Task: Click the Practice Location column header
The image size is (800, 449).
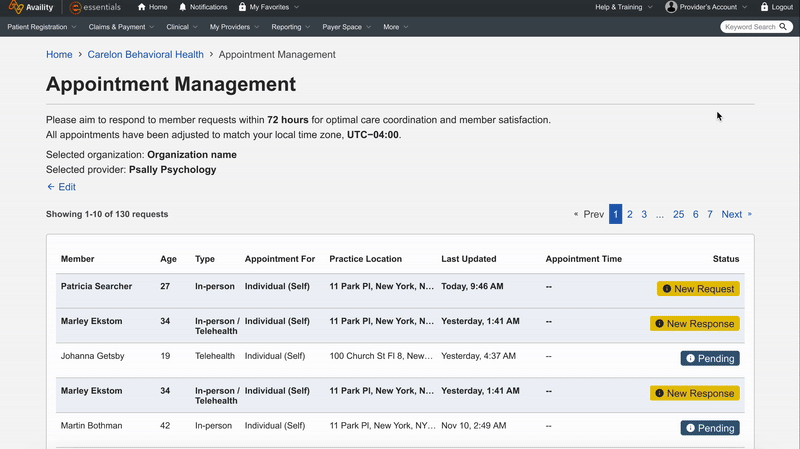Action: click(x=365, y=259)
